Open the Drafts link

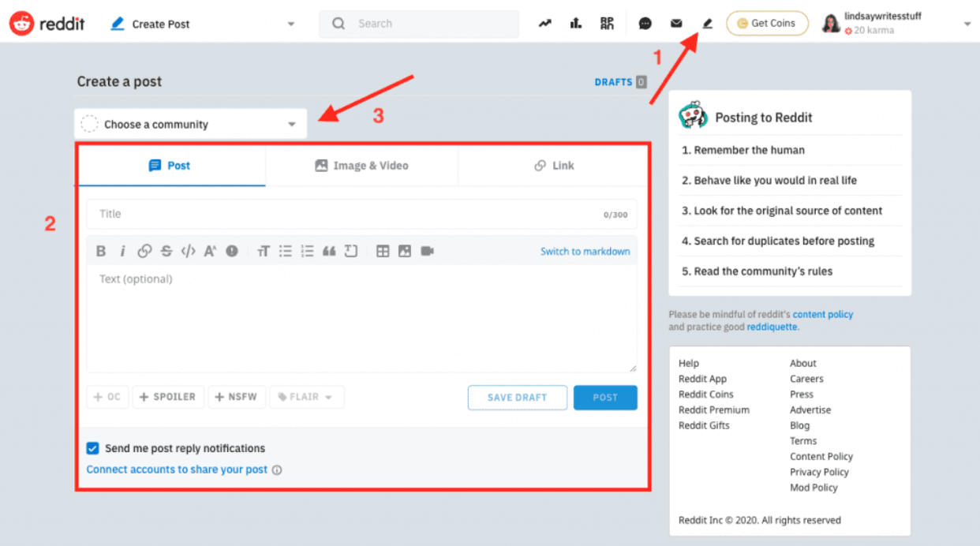click(x=620, y=82)
